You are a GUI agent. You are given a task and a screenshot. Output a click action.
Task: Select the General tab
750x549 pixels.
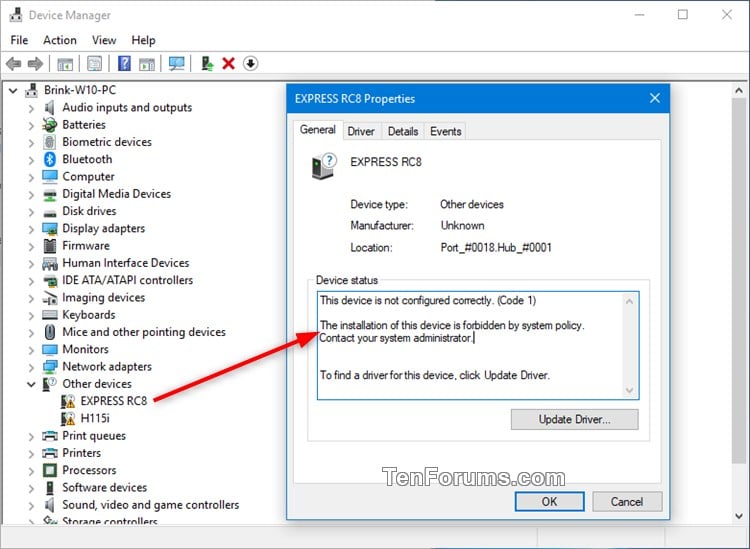(318, 130)
